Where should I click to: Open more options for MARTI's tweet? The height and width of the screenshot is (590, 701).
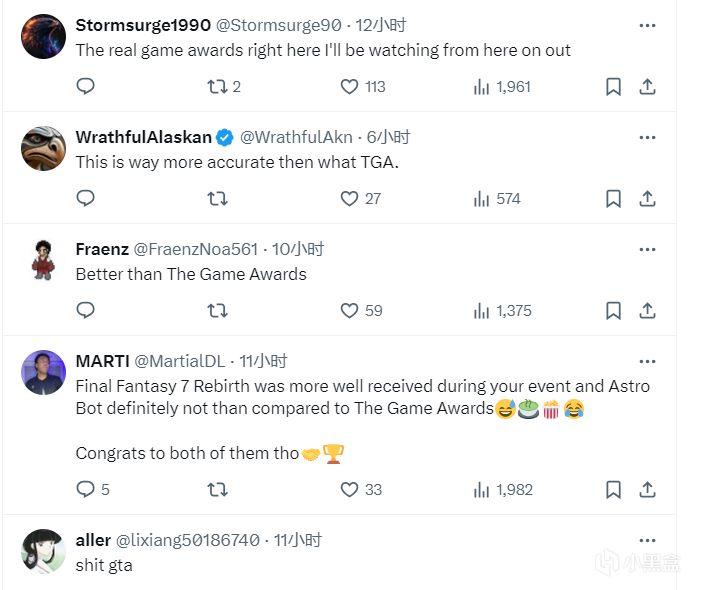[x=647, y=361]
